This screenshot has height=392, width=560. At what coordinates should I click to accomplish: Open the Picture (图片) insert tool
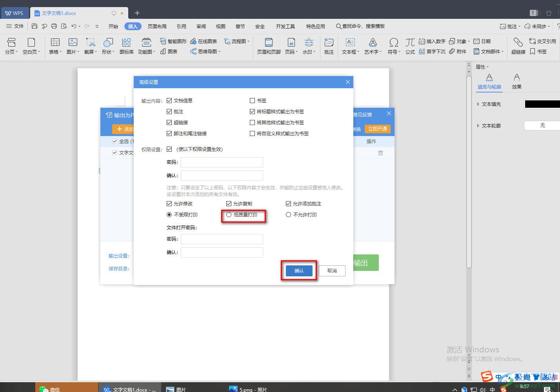[x=73, y=46]
